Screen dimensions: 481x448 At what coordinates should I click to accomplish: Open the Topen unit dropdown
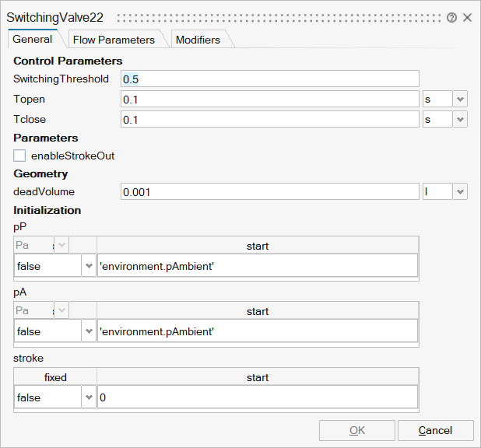[x=459, y=99]
